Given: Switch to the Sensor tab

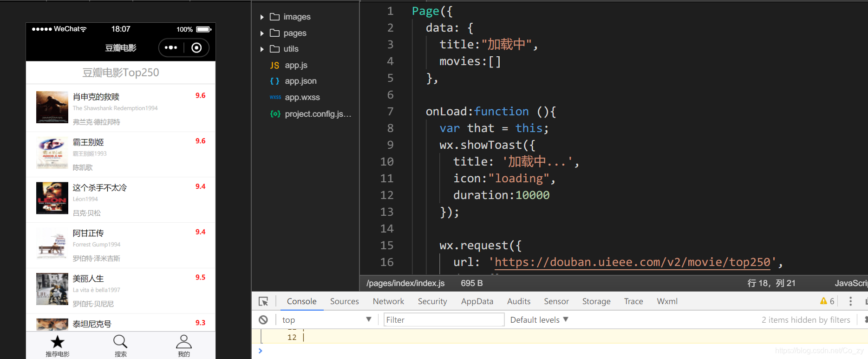Looking at the screenshot, I should (556, 301).
